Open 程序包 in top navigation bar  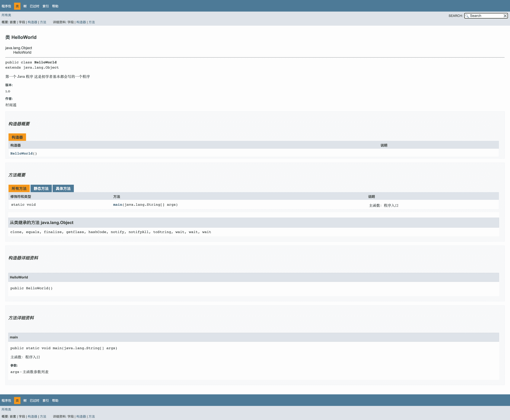6,6
